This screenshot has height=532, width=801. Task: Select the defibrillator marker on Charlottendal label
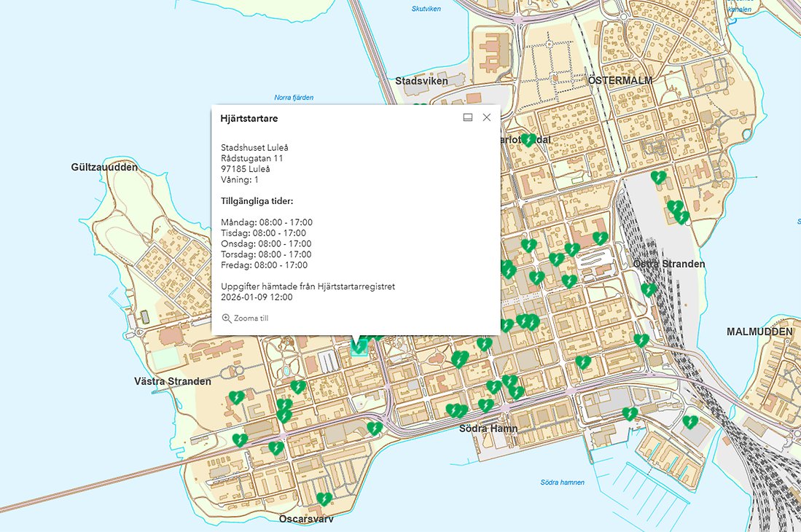(528, 140)
